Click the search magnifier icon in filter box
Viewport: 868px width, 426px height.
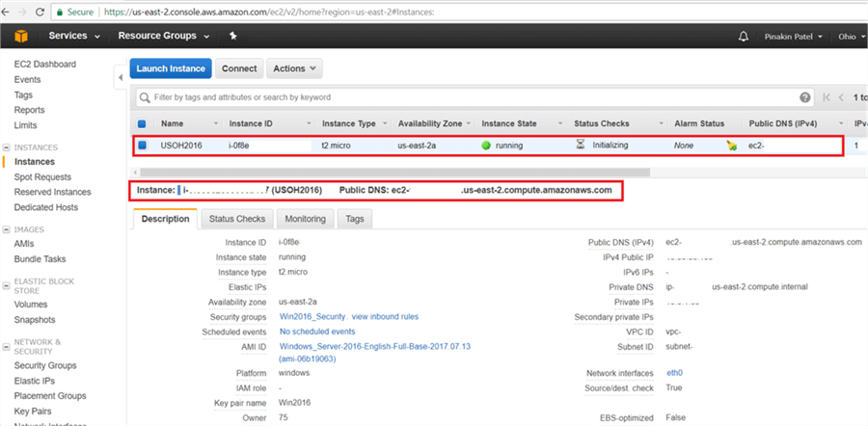coord(145,97)
